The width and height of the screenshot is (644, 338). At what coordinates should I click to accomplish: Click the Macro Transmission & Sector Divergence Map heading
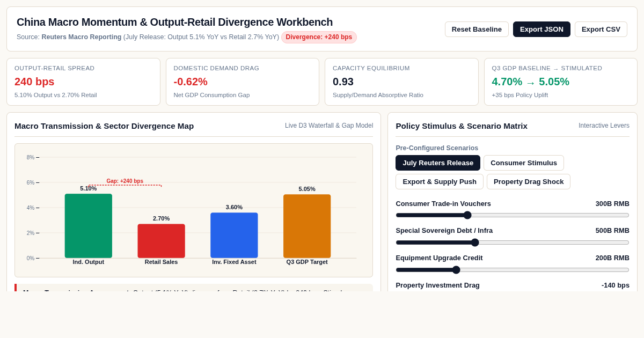(x=104, y=126)
